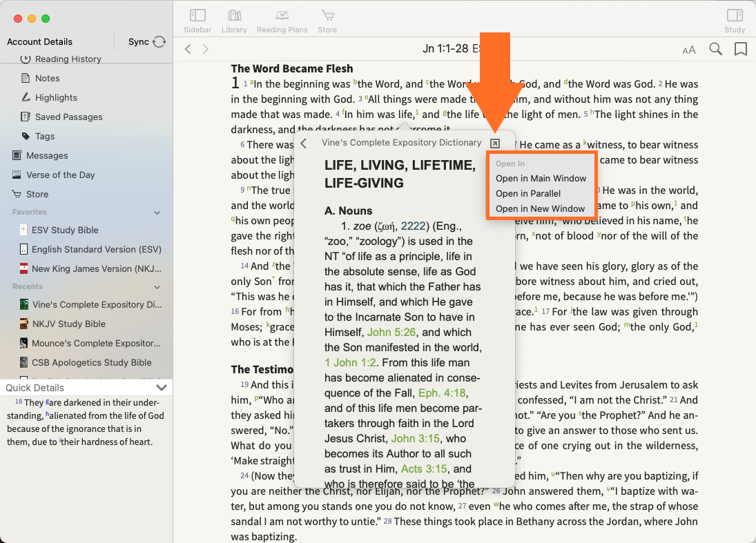Screen dimensions: 756x543
Task: Open Highlights in the sidebar
Action: click(56, 97)
